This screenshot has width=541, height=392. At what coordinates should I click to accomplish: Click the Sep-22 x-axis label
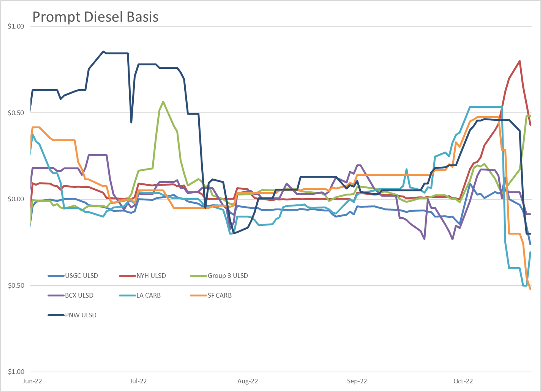357,381
